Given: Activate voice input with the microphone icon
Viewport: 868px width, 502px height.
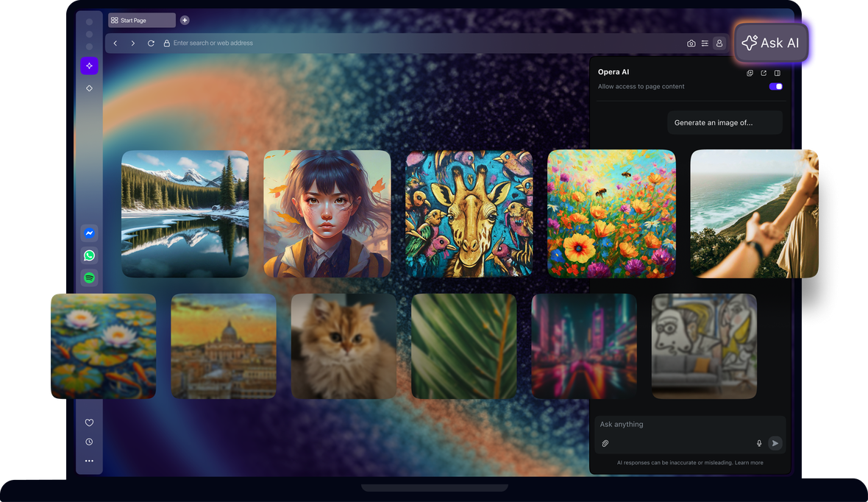Looking at the screenshot, I should click(758, 443).
